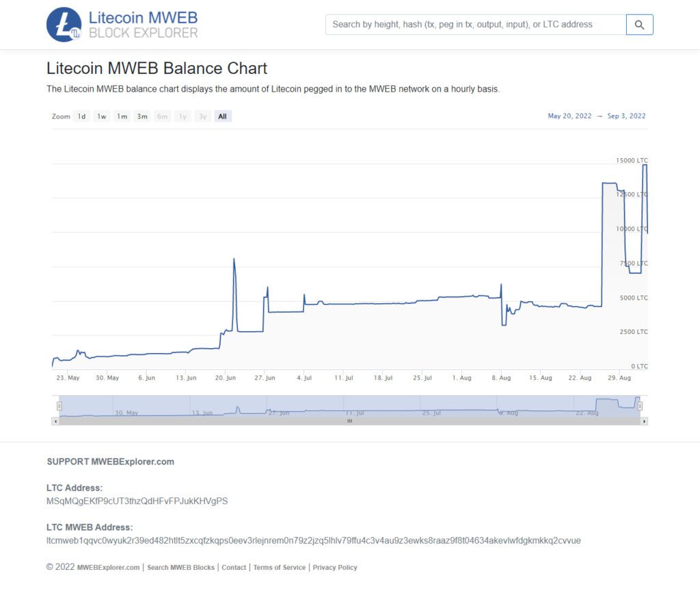
Task: Click the 8. Aug x-axis label
Action: (x=501, y=378)
